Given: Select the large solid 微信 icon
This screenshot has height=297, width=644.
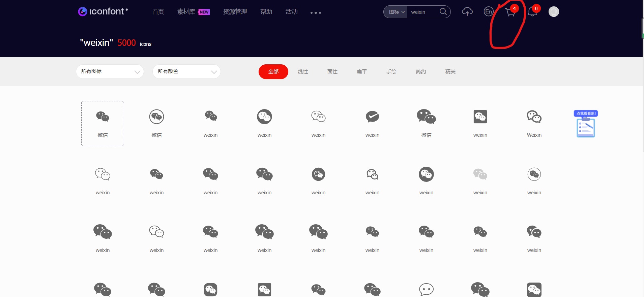Looking at the screenshot, I should [x=426, y=117].
